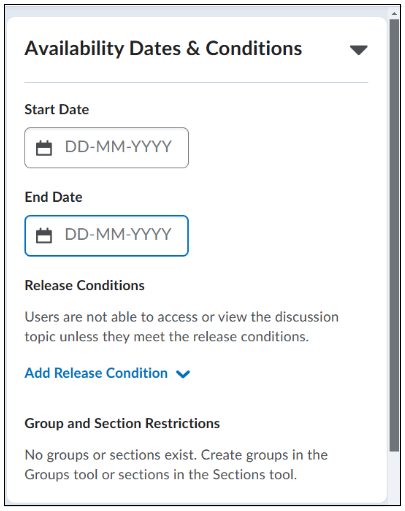This screenshot has height=511, width=405.
Task: Click the release conditions description text
Action: click(182, 327)
